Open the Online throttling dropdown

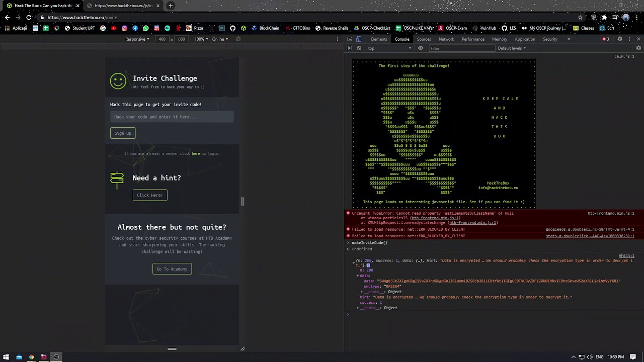[220, 39]
